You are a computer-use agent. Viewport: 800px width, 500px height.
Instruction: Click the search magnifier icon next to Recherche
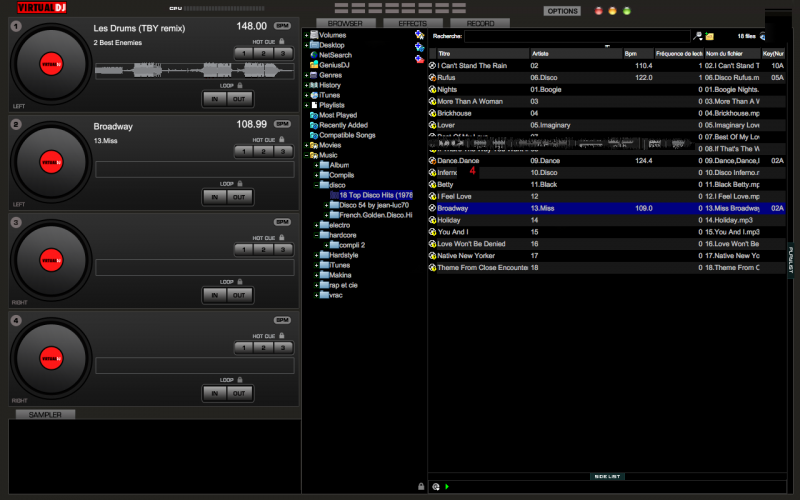698,35
